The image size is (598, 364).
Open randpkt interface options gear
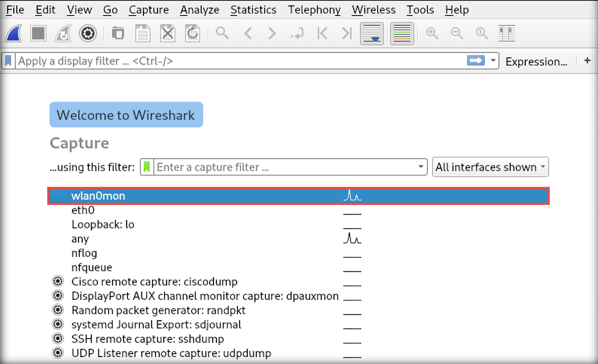tap(58, 310)
